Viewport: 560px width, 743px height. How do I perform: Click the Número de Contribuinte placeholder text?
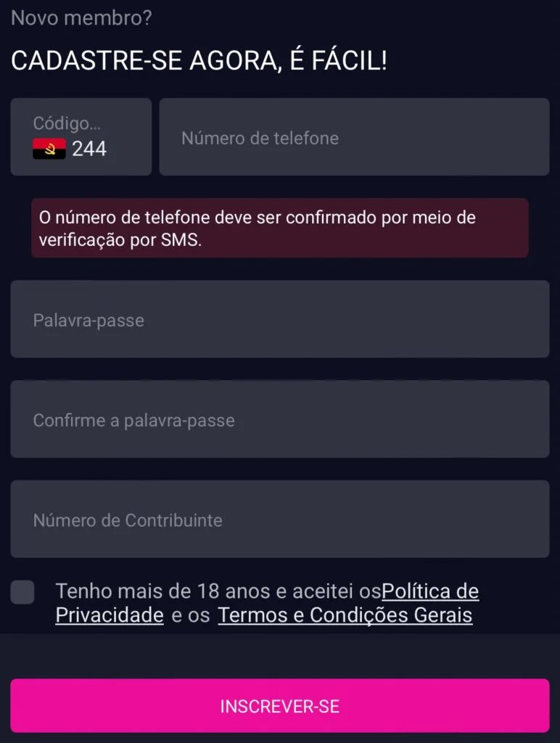pos(128,520)
